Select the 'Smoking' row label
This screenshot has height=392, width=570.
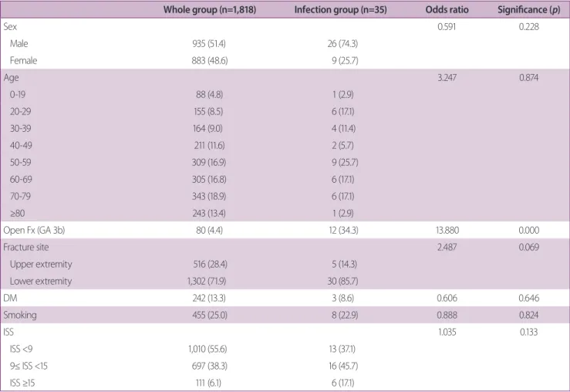tap(20, 316)
